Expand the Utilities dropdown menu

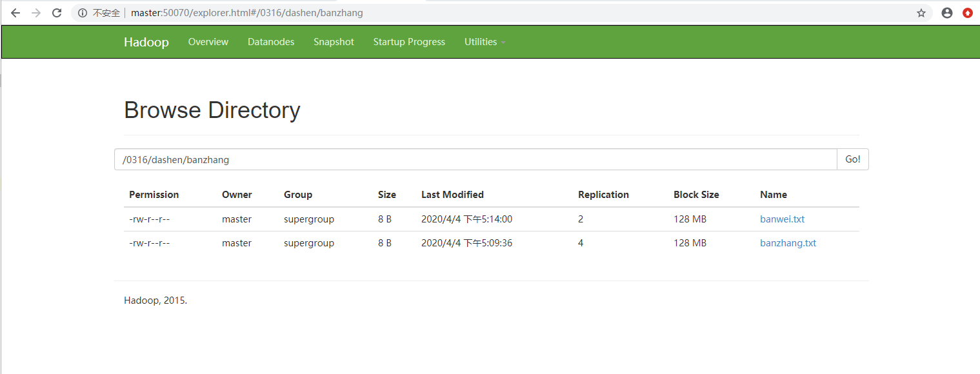485,42
